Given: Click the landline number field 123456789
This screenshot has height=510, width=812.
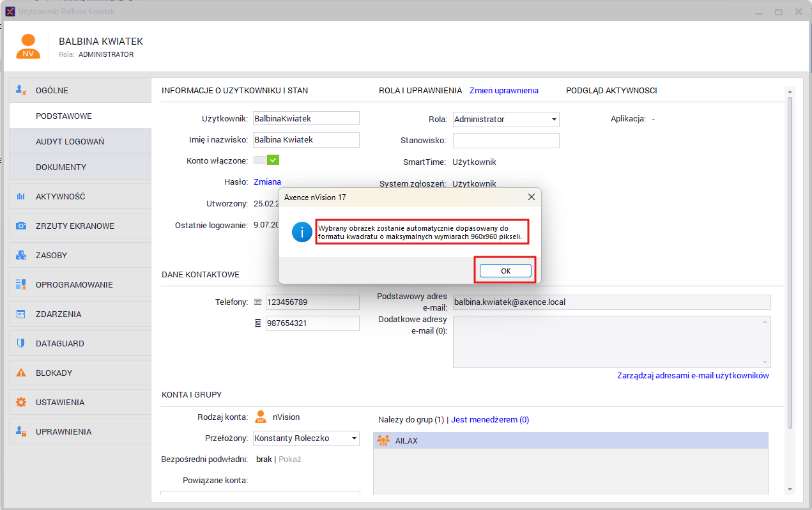Looking at the screenshot, I should (x=312, y=302).
